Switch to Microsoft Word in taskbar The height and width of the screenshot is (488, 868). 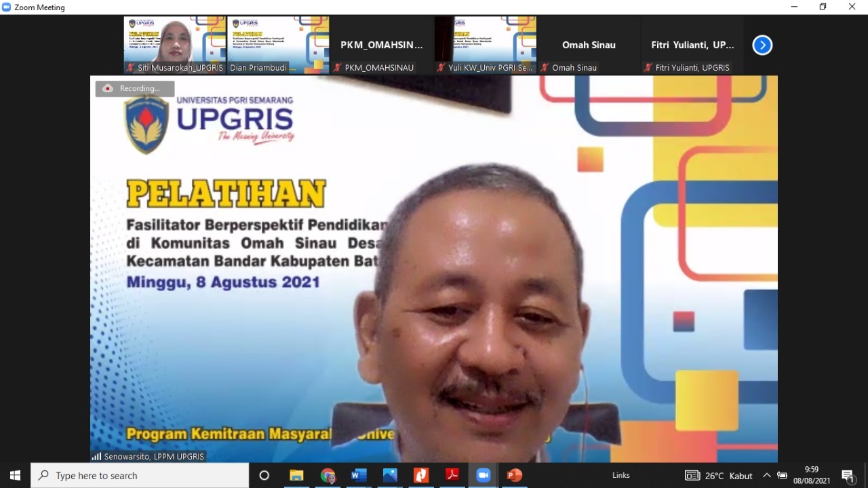click(x=359, y=475)
